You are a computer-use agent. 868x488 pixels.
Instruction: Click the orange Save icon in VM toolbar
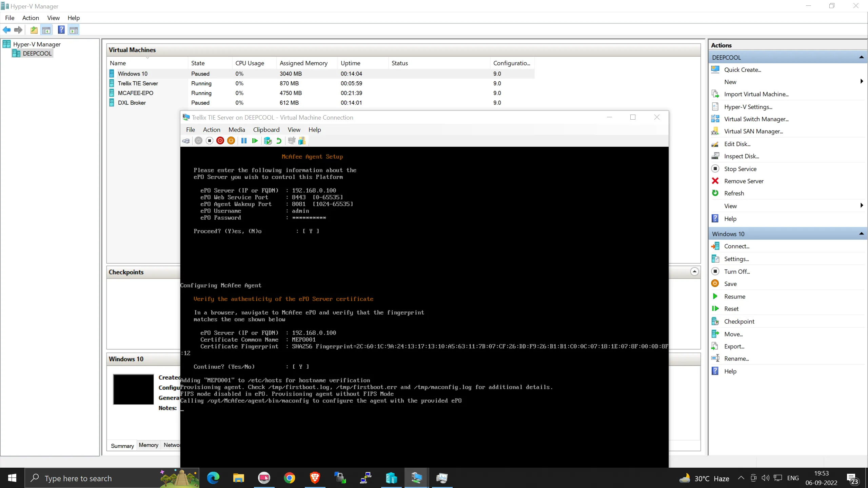coord(231,141)
